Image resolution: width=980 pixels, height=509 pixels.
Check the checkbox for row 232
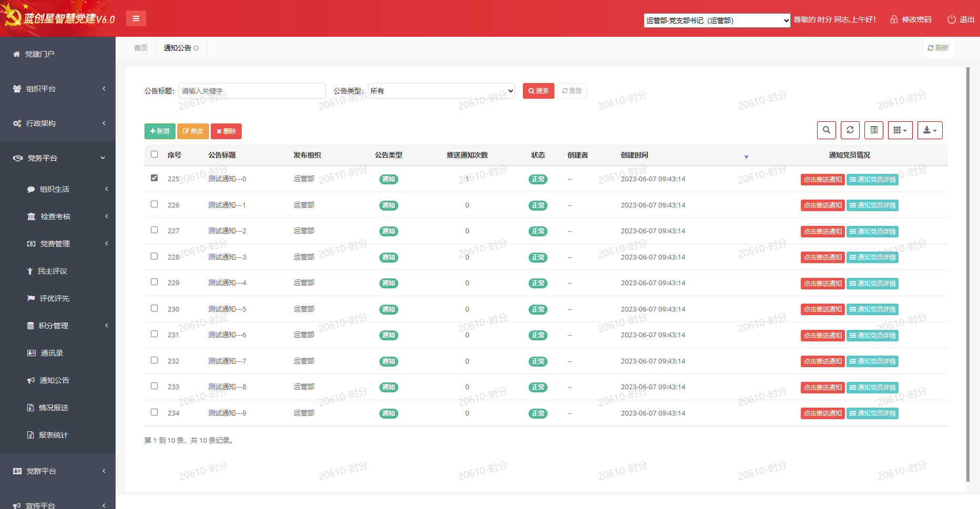[154, 360]
